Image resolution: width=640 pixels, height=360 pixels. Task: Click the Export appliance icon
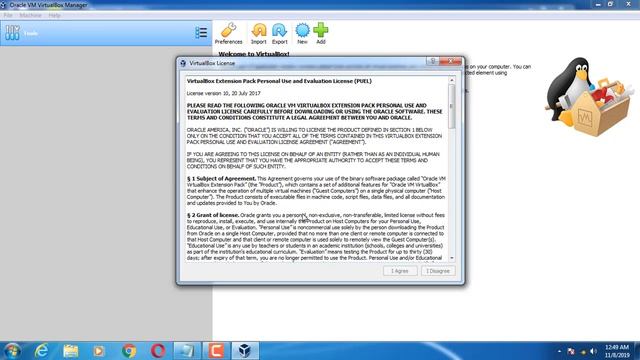coord(280,33)
